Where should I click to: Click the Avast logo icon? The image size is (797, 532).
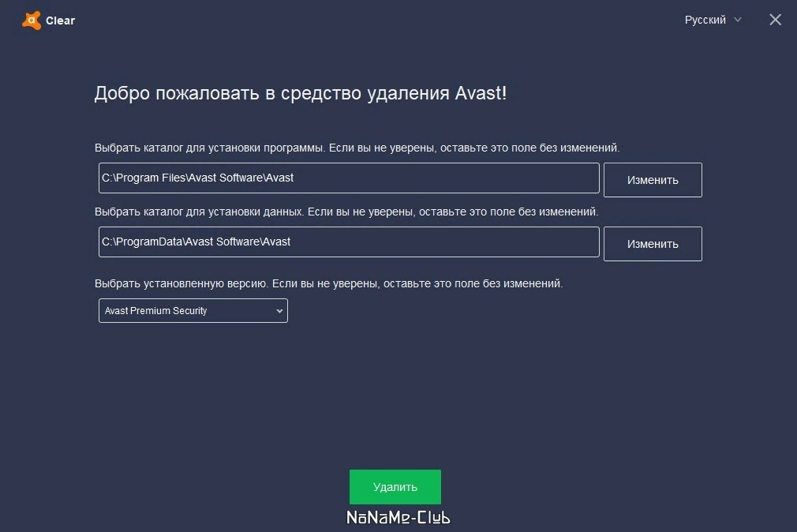coord(32,21)
